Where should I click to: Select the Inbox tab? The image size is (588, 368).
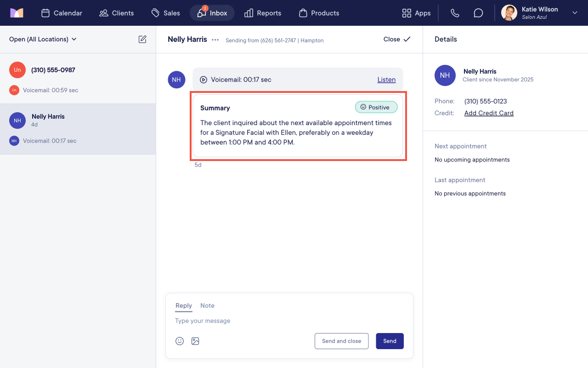pos(212,13)
